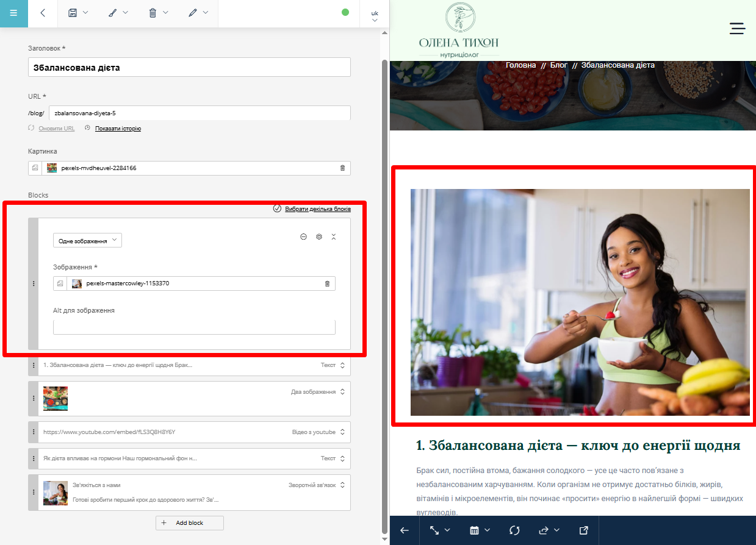Open the 'Одне зображення' block type dropdown
Screen dimensions: 756x545
point(87,241)
